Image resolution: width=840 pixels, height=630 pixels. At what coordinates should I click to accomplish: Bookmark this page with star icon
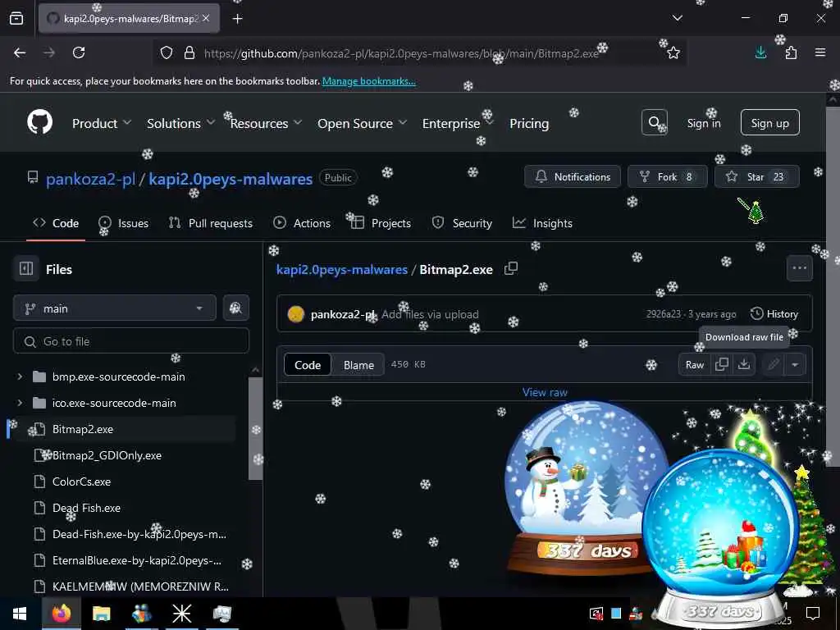click(x=673, y=52)
